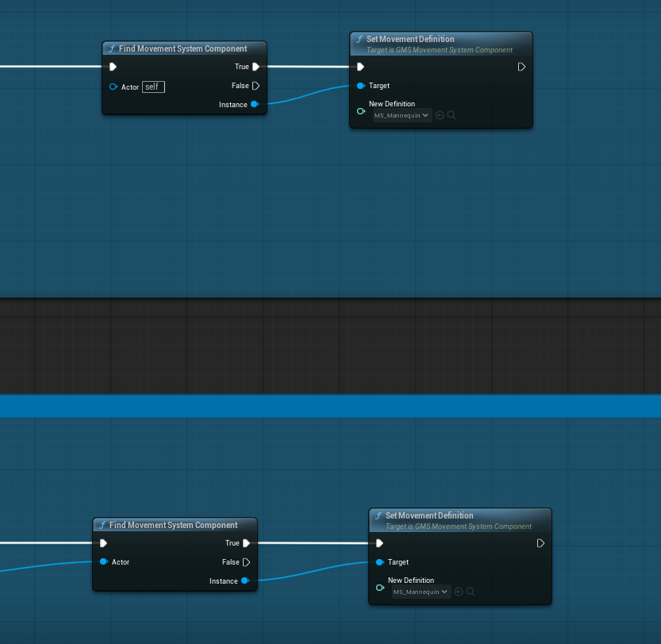Use selected asset arrow in upper Set Movement Definition
The image size is (661, 644).
[440, 115]
